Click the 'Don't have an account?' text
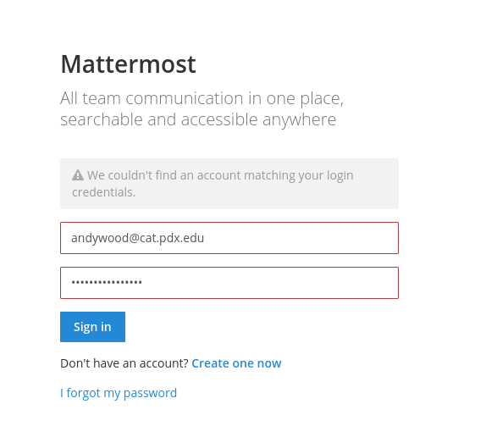The width and height of the screenshot is (497, 448). [124, 363]
